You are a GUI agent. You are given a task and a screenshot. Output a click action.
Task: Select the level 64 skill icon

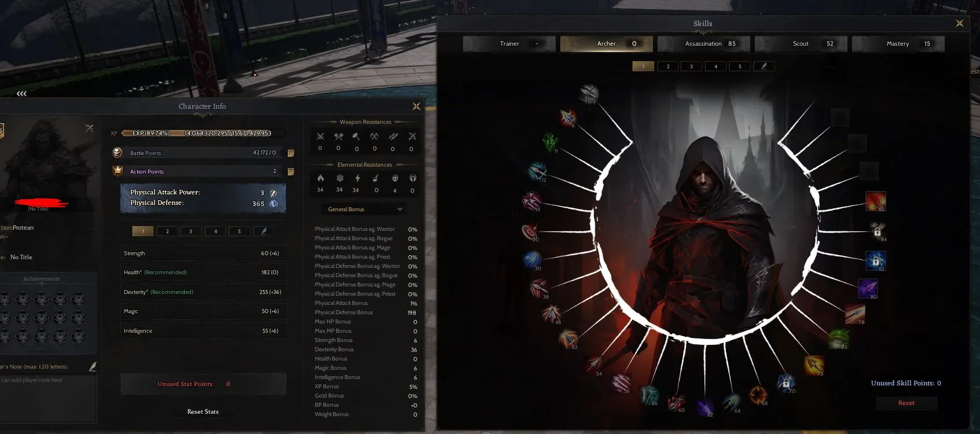click(x=731, y=403)
